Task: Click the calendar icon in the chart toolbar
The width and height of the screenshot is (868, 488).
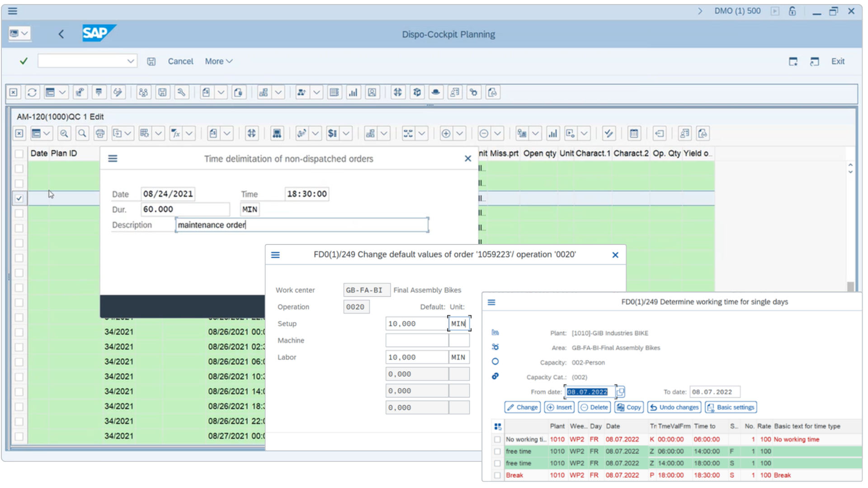Action: (634, 133)
